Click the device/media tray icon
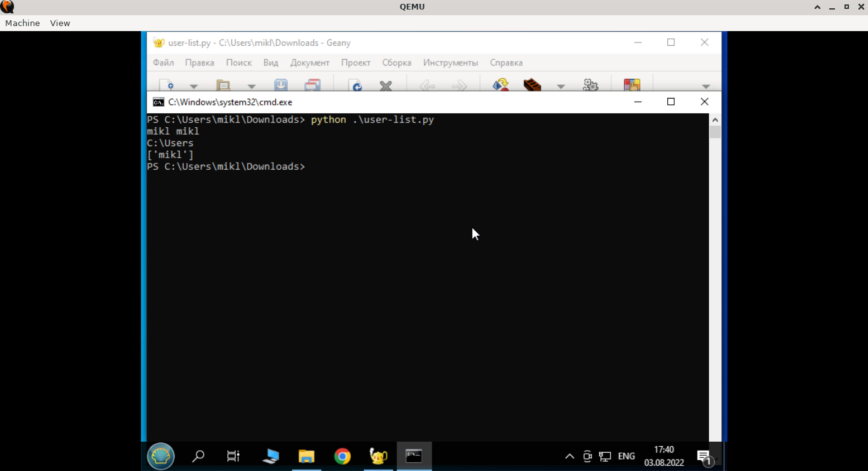The height and width of the screenshot is (471, 868). pos(587,456)
